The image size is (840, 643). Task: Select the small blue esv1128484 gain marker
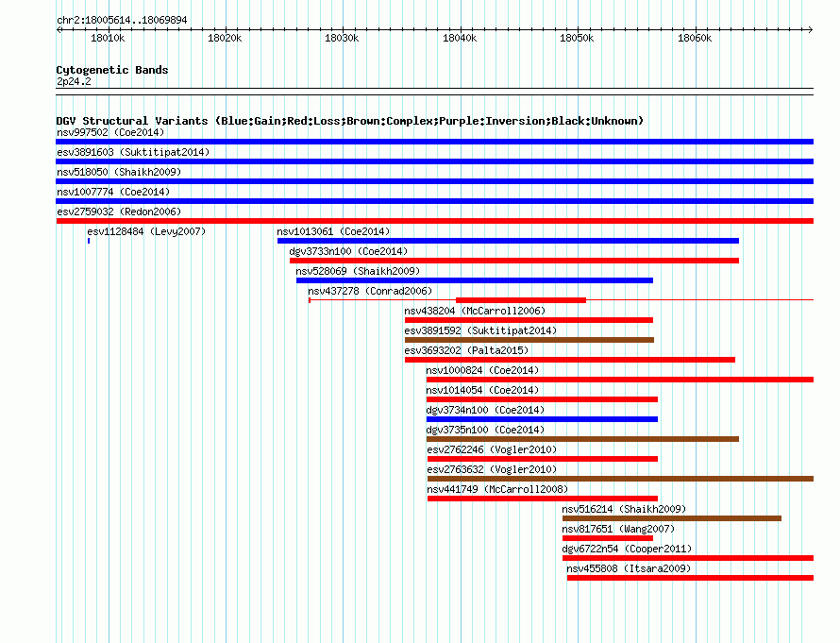[89, 241]
